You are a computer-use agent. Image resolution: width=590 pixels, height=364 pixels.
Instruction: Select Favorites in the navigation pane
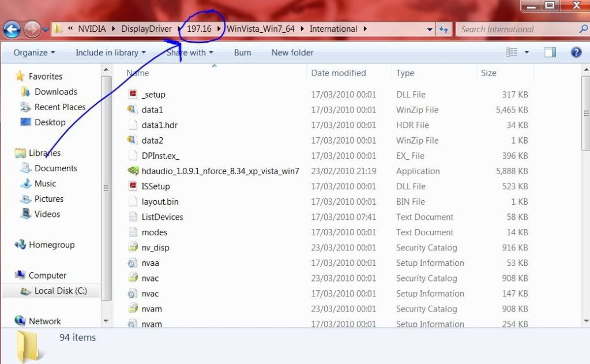[x=46, y=76]
